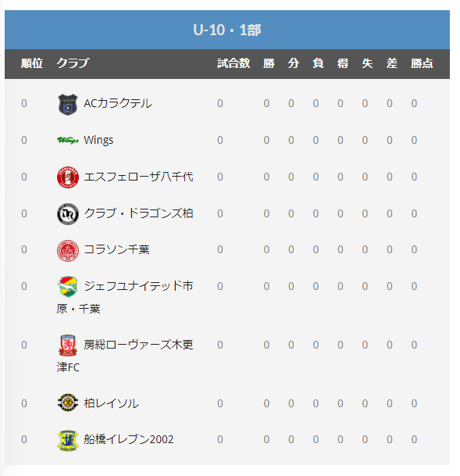The image size is (460, 476).
Task: Click the green Wings logo
Action: (68, 140)
